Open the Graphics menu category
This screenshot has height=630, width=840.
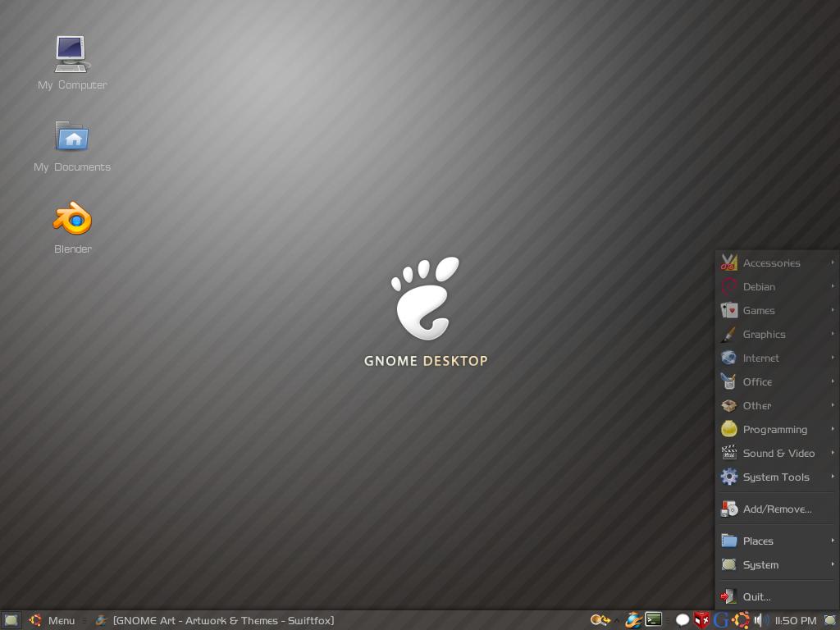(778, 335)
